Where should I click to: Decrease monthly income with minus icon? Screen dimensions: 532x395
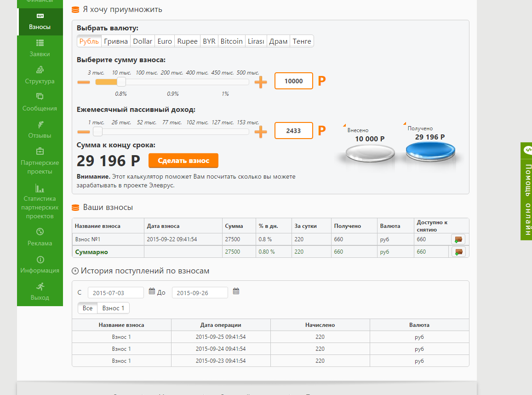(84, 132)
